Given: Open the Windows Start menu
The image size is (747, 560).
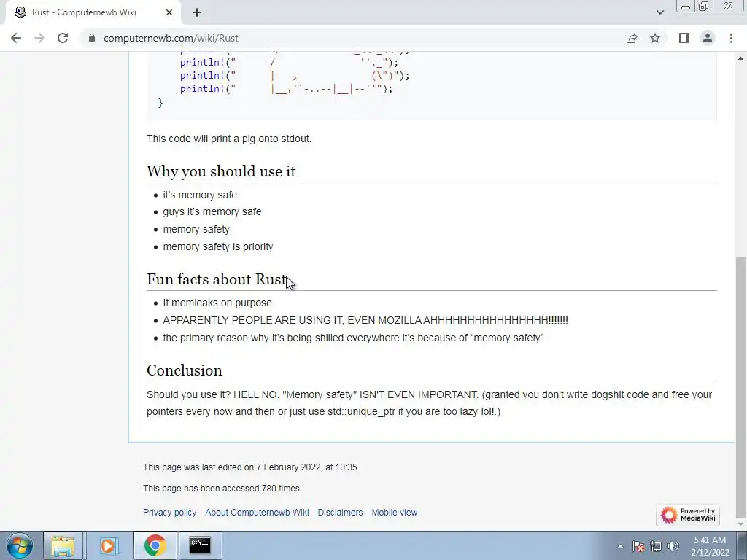Looking at the screenshot, I should (x=20, y=545).
